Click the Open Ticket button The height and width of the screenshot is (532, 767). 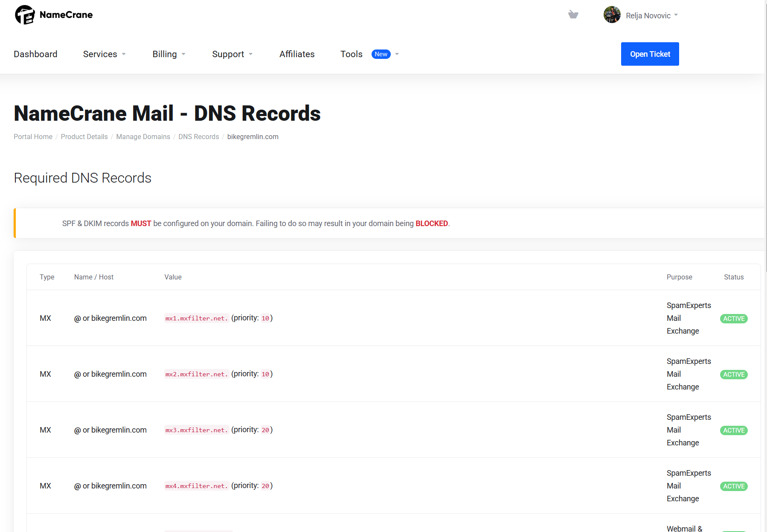point(650,54)
